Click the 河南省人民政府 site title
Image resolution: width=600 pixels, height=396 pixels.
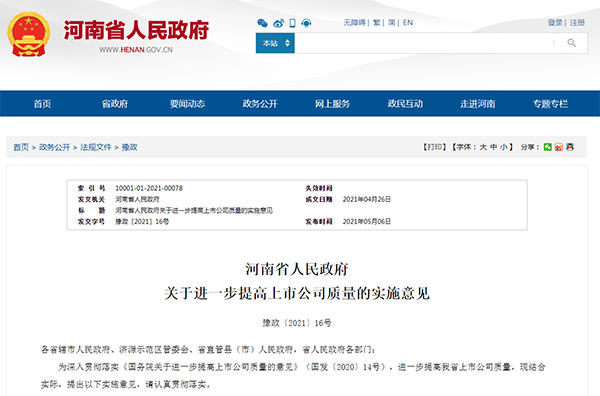click(x=136, y=30)
